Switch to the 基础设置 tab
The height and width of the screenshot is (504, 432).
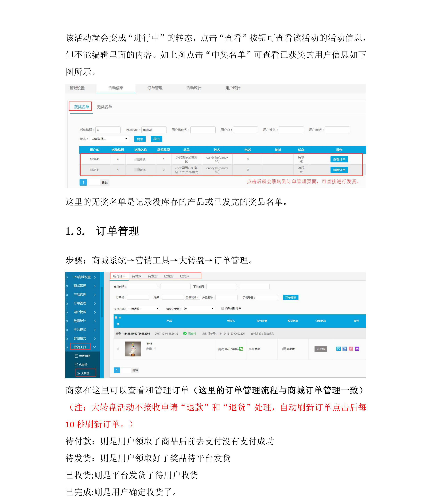click(77, 88)
